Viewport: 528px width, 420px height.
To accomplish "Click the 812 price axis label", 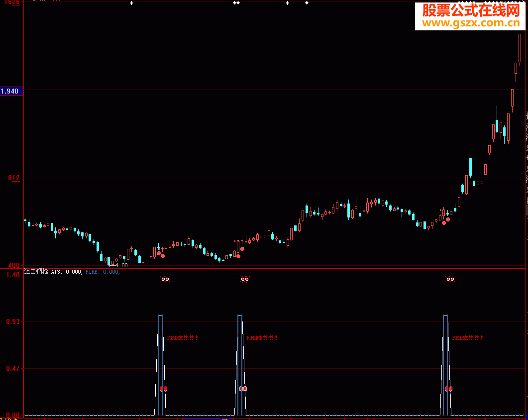I will 14,178.
